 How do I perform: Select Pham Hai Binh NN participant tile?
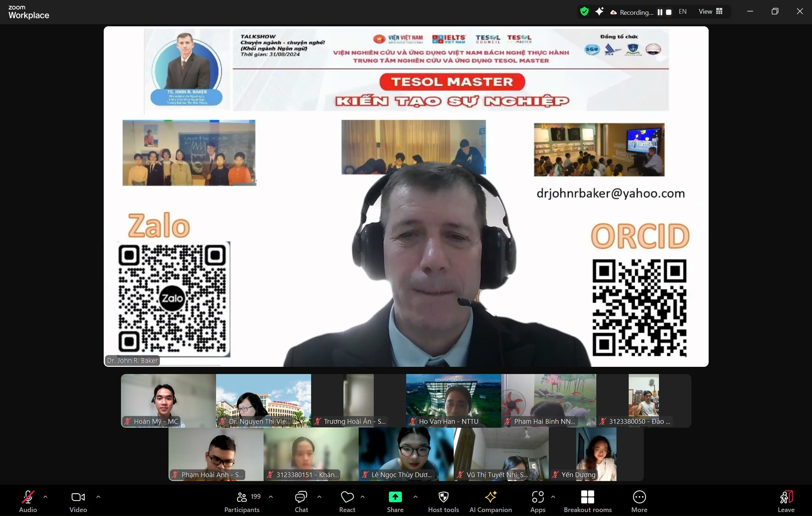tap(549, 401)
